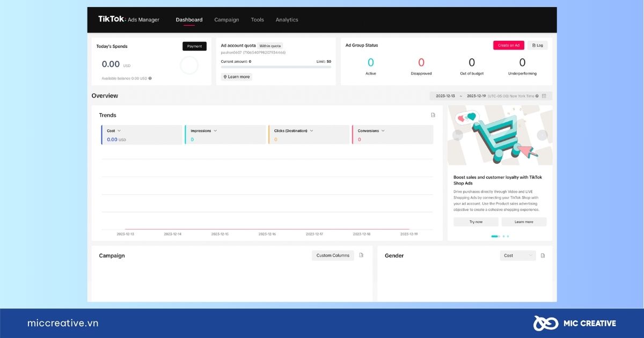Expand the Conversions metric dropdown
Viewport: 644px width, 338px height.
pyautogui.click(x=383, y=131)
